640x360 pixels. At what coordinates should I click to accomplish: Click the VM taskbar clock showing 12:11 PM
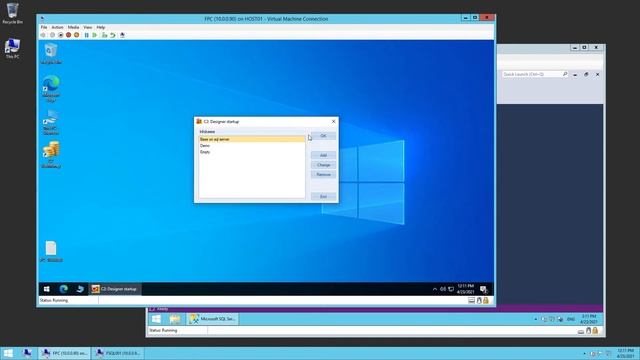click(x=466, y=289)
